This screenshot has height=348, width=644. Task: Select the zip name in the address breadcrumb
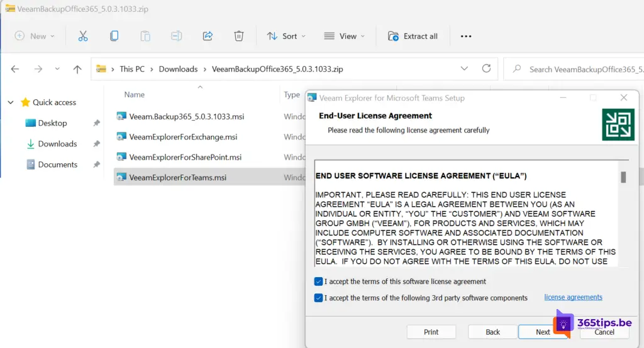pyautogui.click(x=277, y=69)
